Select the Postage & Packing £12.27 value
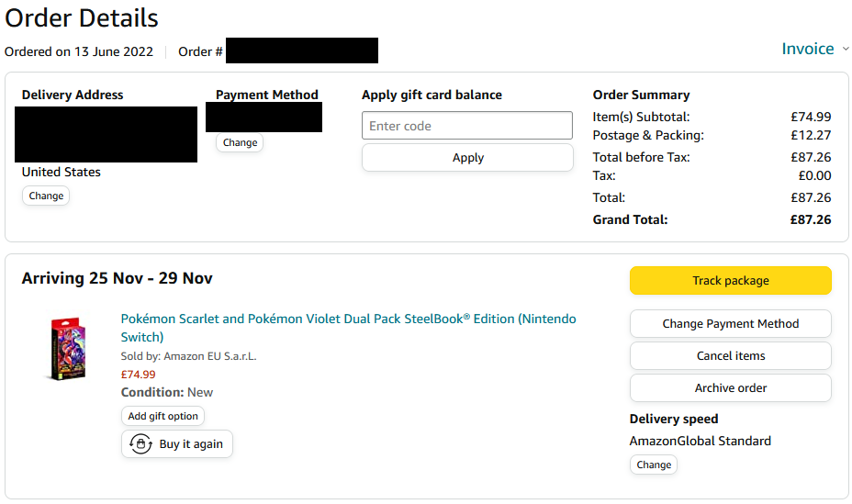 click(810, 135)
